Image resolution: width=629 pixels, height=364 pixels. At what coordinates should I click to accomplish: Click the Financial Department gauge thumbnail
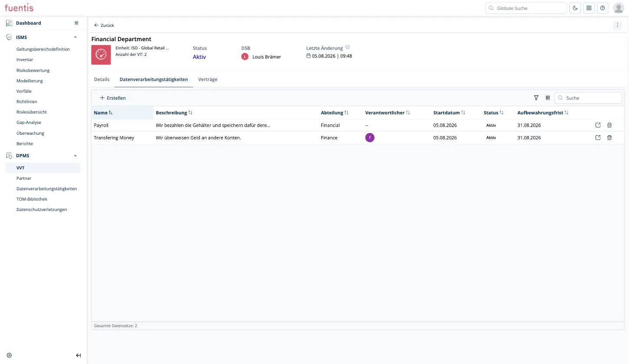[101, 55]
